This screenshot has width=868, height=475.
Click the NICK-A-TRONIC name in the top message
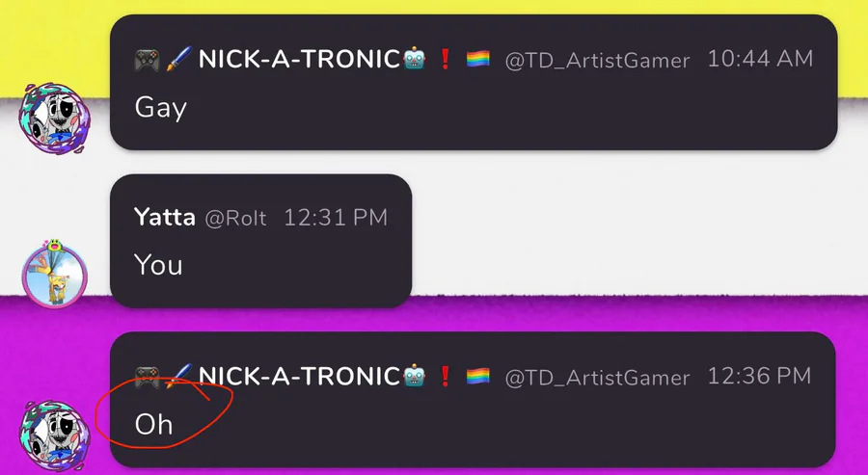pos(300,59)
